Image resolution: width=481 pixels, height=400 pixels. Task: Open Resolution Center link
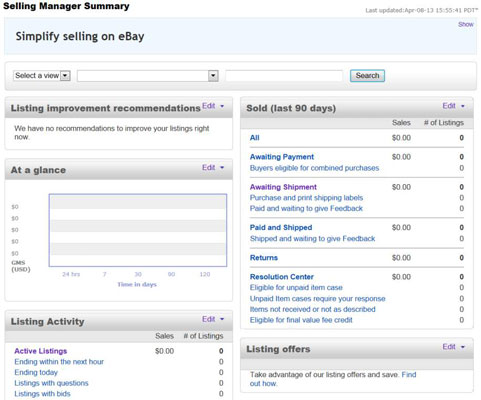[282, 277]
